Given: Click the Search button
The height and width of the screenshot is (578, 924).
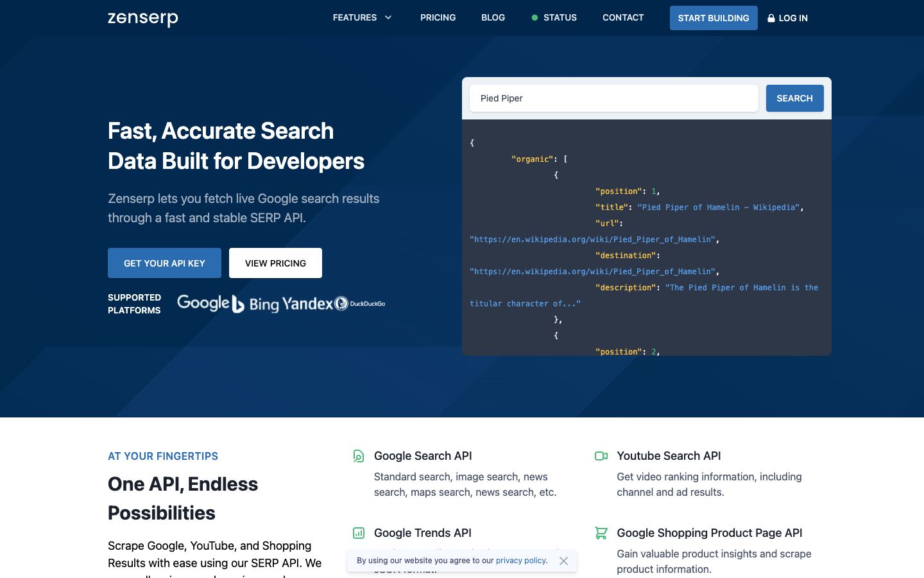Looking at the screenshot, I should (x=794, y=98).
